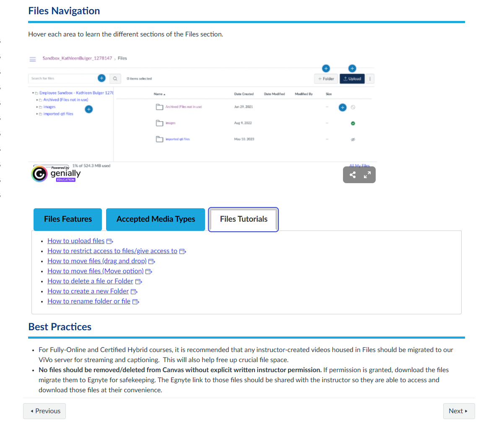The image size is (504, 430).
Task: Click the plus hotspot above the Folder button
Action: click(x=326, y=68)
